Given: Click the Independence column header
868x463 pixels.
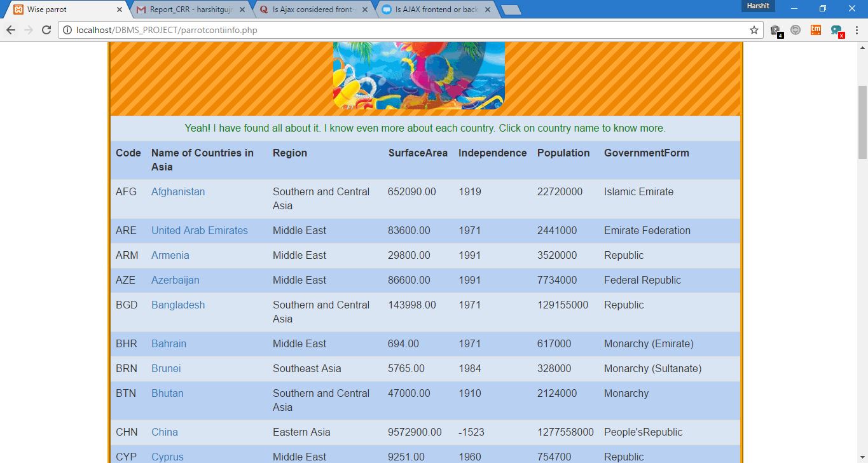Looking at the screenshot, I should [x=493, y=153].
